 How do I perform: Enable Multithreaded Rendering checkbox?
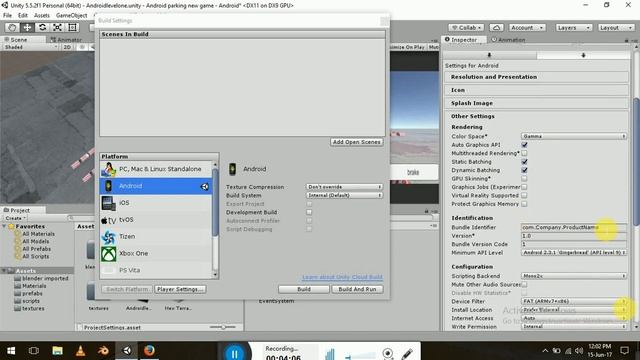(x=524, y=153)
